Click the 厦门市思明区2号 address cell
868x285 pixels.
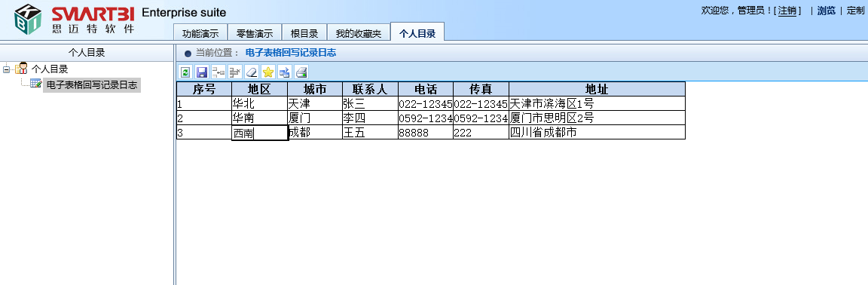coord(598,118)
